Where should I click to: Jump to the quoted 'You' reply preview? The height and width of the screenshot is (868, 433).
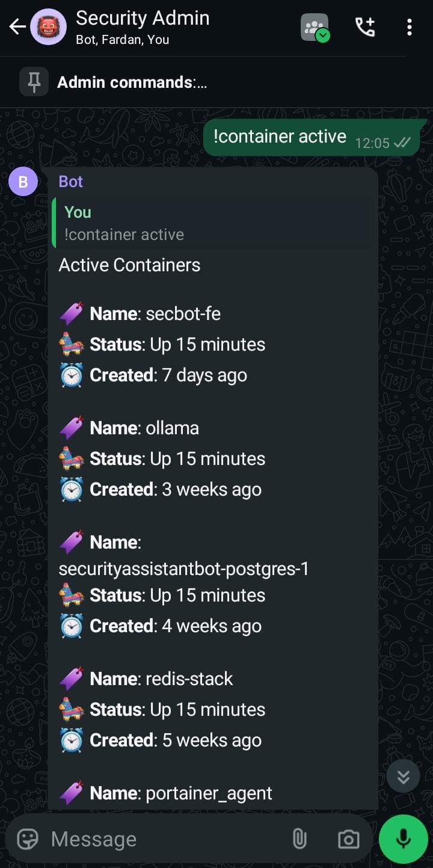coord(213,223)
